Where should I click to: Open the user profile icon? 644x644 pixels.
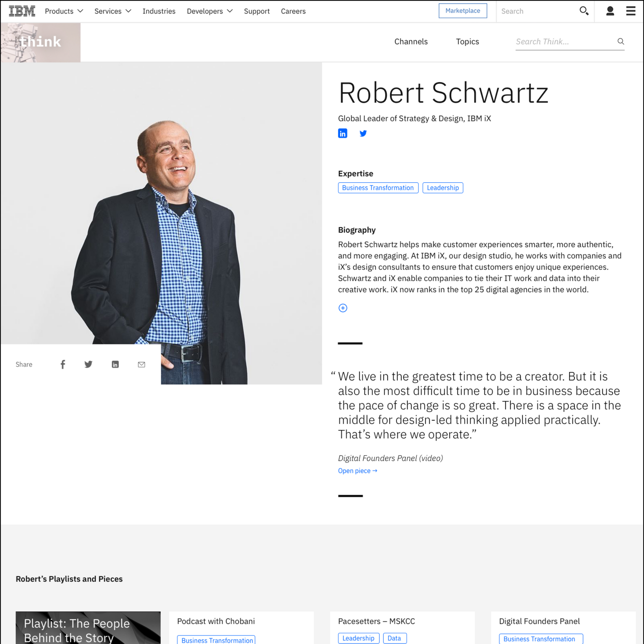coord(610,11)
